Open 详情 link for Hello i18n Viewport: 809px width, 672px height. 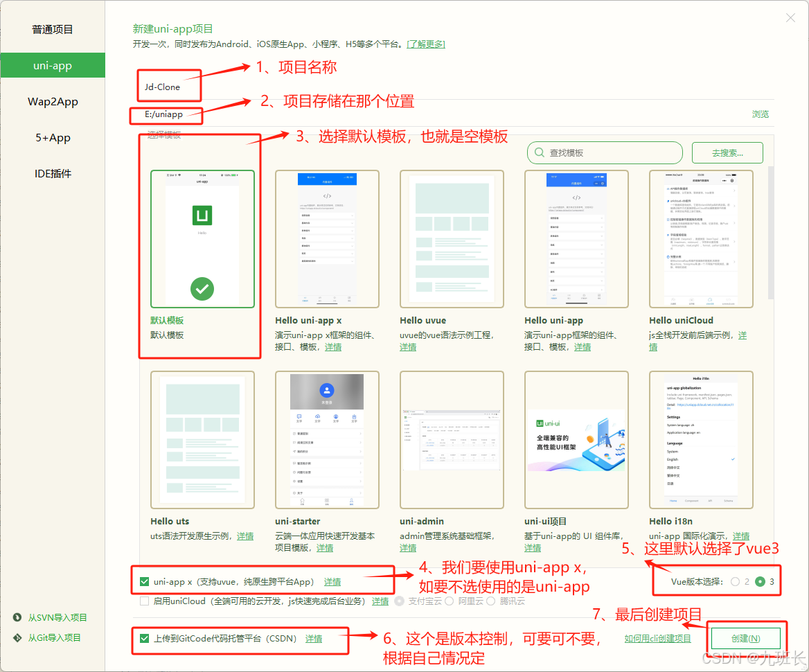coord(741,536)
